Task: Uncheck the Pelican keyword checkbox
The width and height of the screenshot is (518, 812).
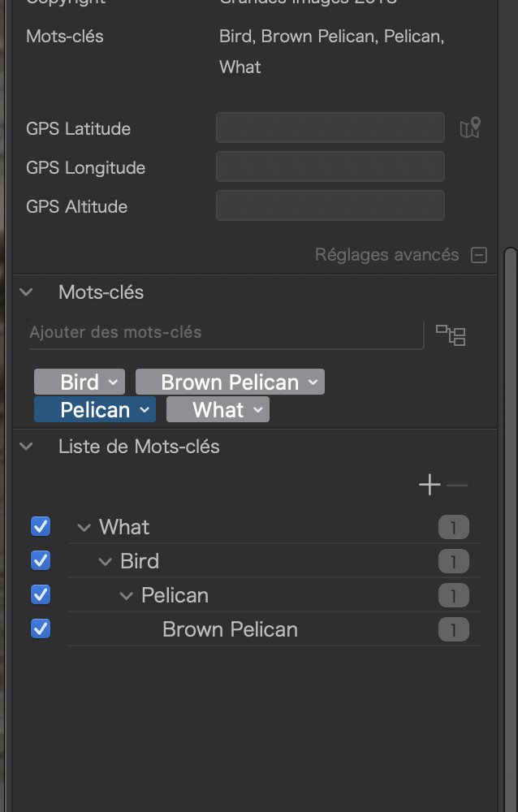Action: click(41, 594)
